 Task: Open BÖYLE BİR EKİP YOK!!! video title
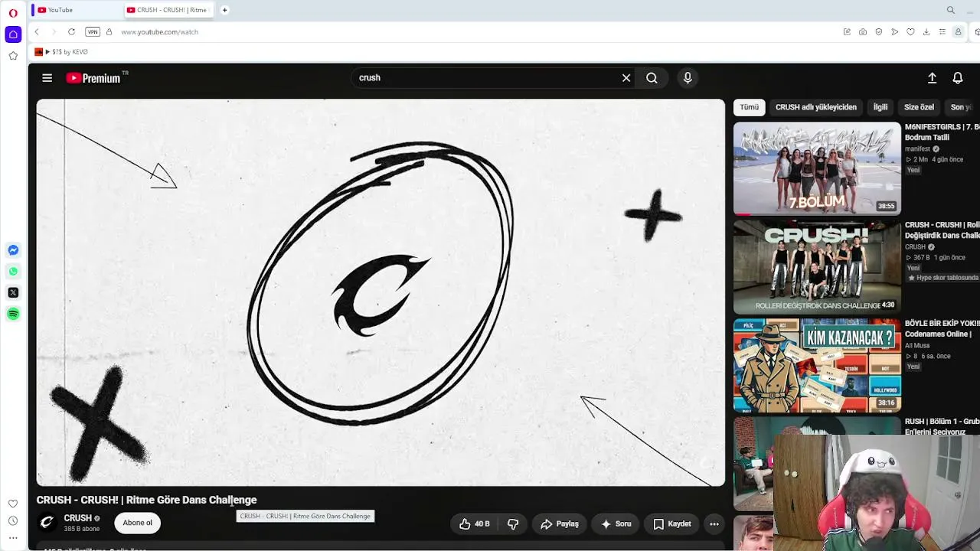[x=942, y=329]
